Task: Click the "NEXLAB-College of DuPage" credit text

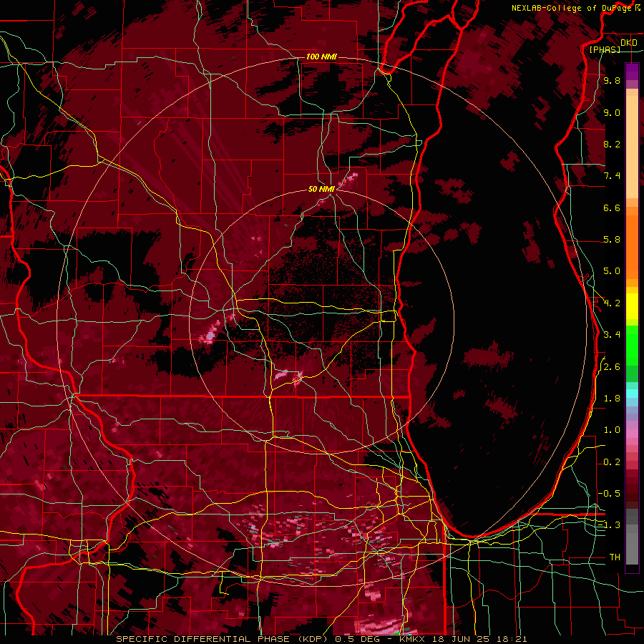Action: click(x=572, y=8)
